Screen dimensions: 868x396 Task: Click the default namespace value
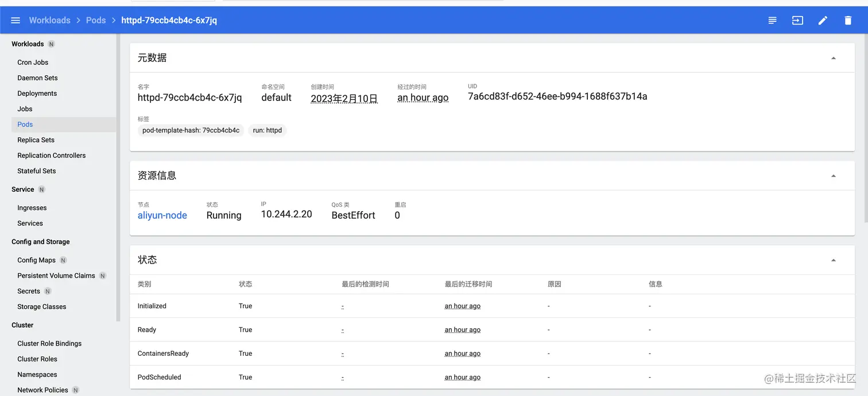click(x=277, y=98)
